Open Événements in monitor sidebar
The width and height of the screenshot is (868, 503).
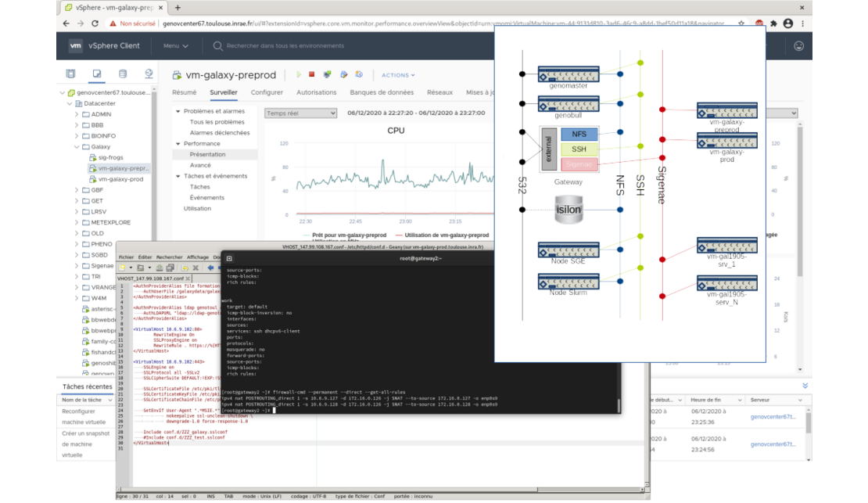click(207, 198)
